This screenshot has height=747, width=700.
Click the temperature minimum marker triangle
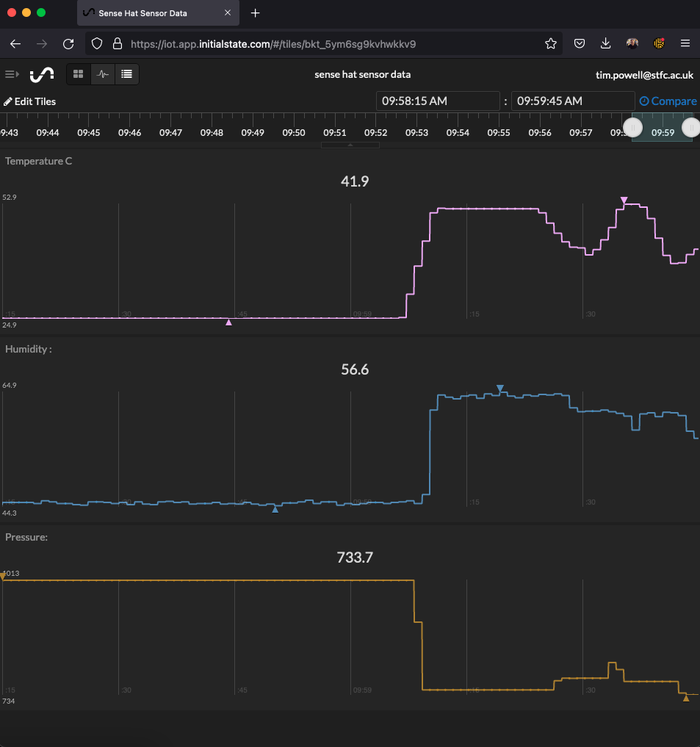coord(228,322)
